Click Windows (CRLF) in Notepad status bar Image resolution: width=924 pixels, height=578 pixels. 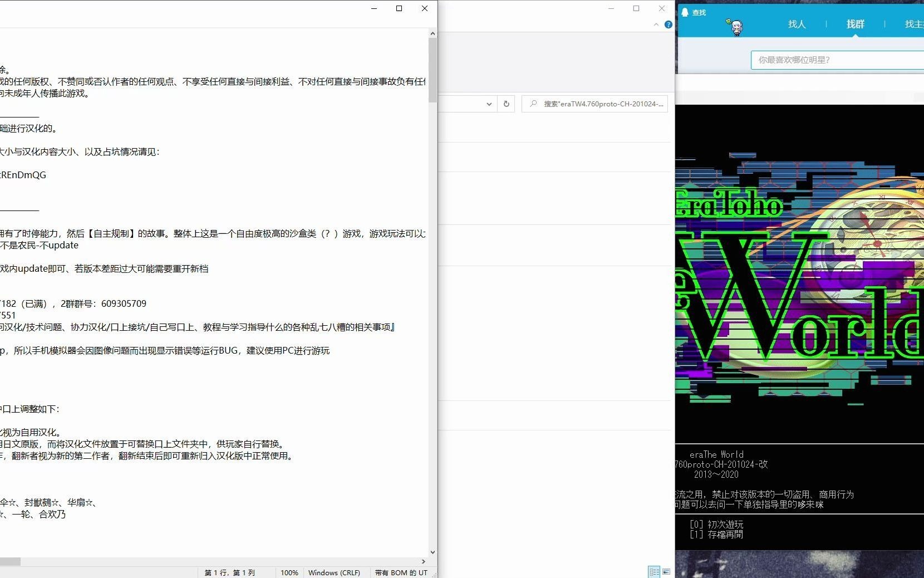334,572
